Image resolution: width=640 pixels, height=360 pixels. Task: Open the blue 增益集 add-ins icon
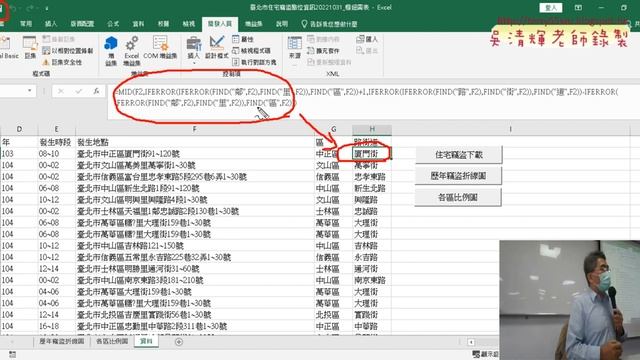111,51
